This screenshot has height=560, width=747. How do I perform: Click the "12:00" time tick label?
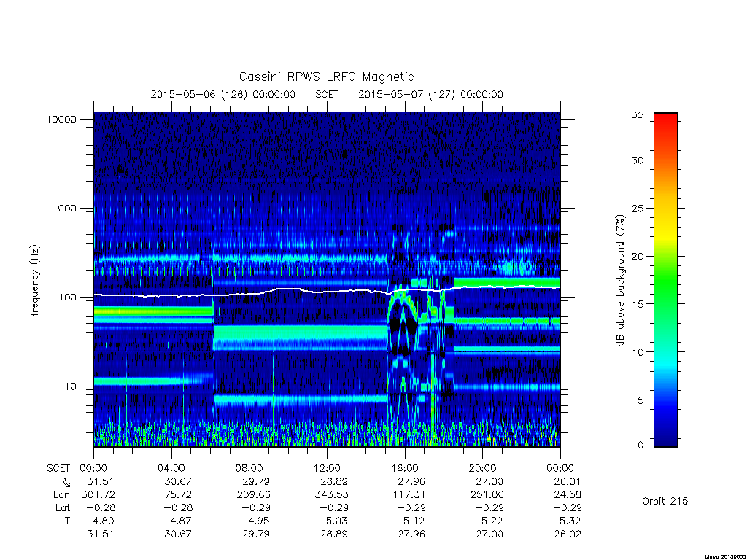pos(327,469)
